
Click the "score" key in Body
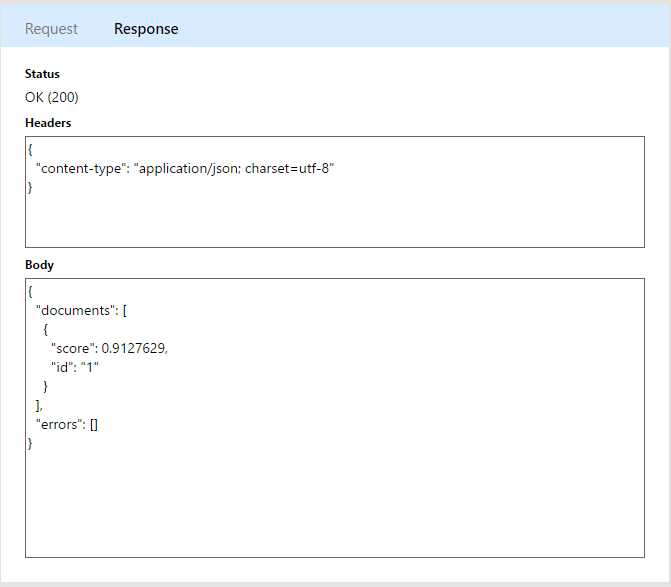[x=74, y=348]
